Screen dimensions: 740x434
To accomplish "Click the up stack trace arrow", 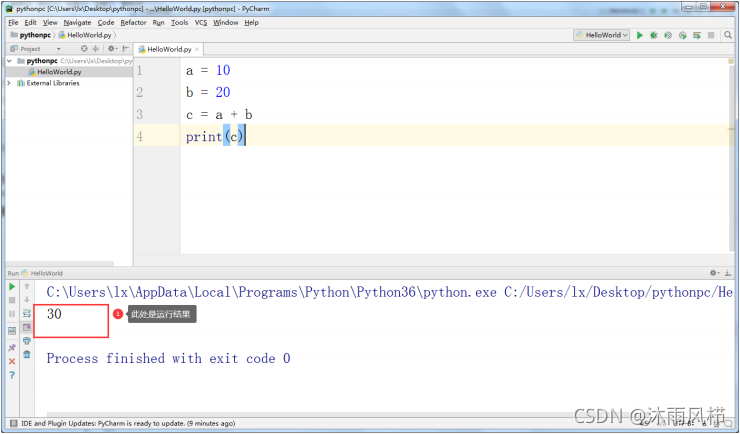I will [x=27, y=286].
